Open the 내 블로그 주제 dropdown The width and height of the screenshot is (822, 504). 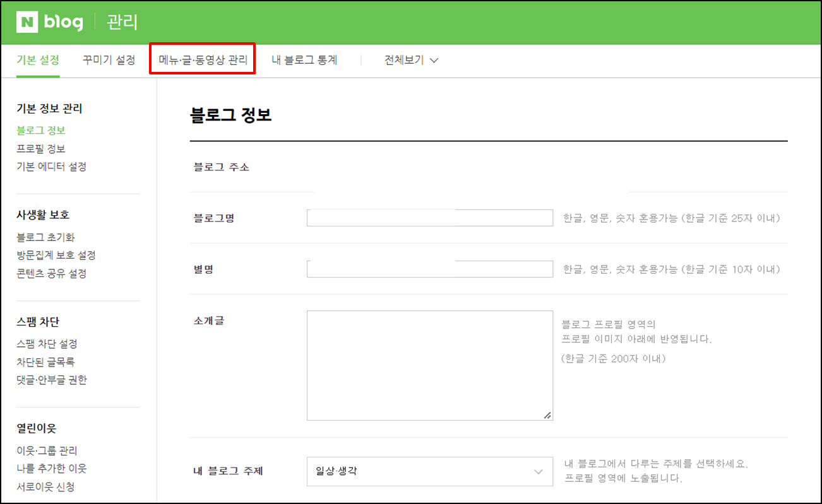430,471
